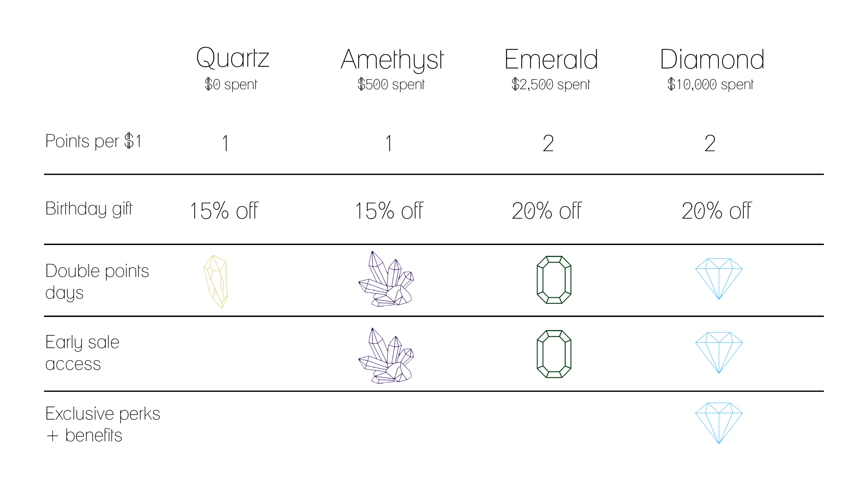The height and width of the screenshot is (488, 868).
Task: Click the Birthday gift row label
Action: coord(89,209)
